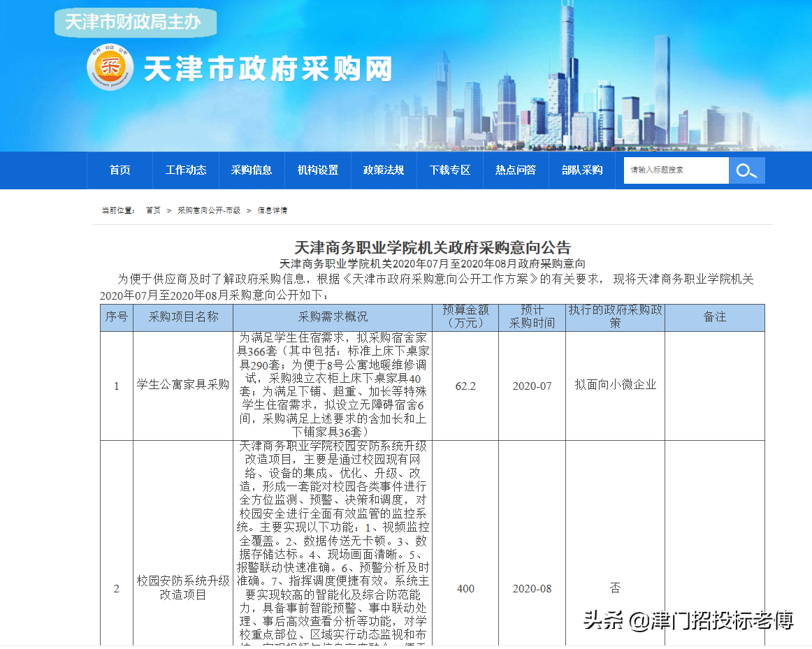Click 首页 in the breadcrumb trail
The width and height of the screenshot is (812, 649).
click(152, 210)
